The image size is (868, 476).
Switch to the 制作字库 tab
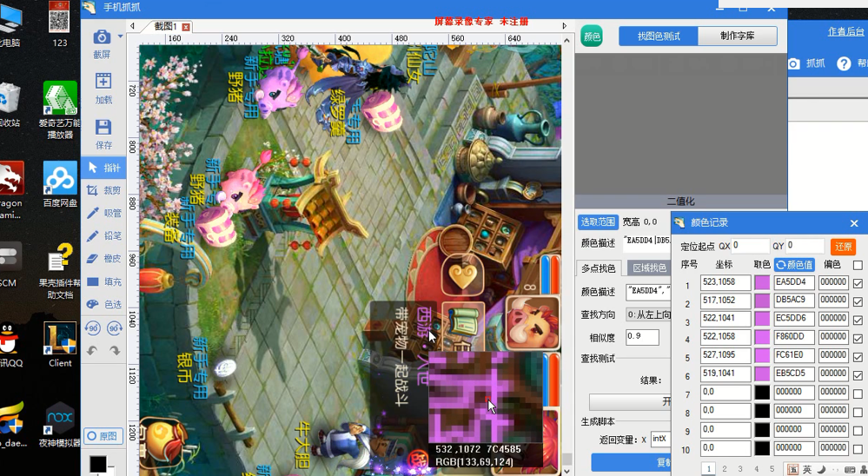click(x=738, y=36)
